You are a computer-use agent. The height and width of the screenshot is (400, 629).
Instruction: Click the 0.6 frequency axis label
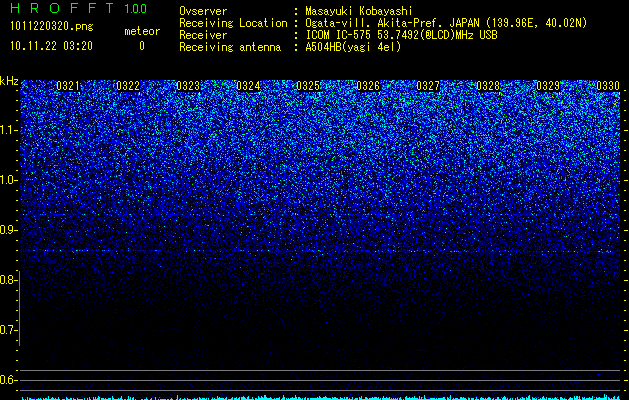coord(8,380)
